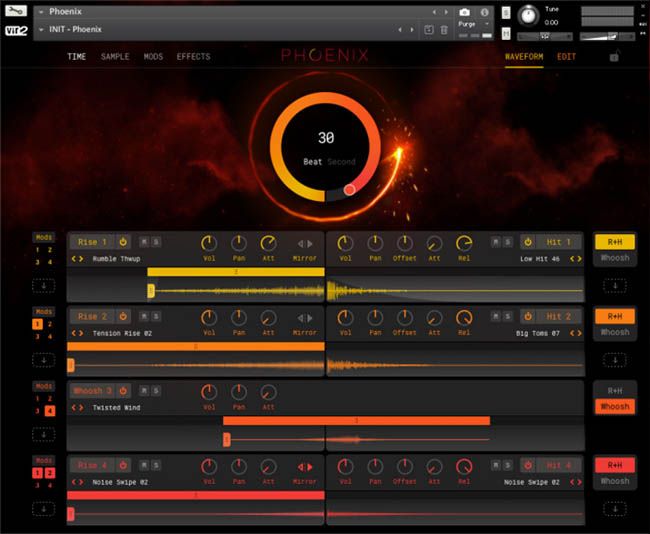This screenshot has height=534, width=650.
Task: Click the R+H button for layer 1
Action: click(615, 242)
